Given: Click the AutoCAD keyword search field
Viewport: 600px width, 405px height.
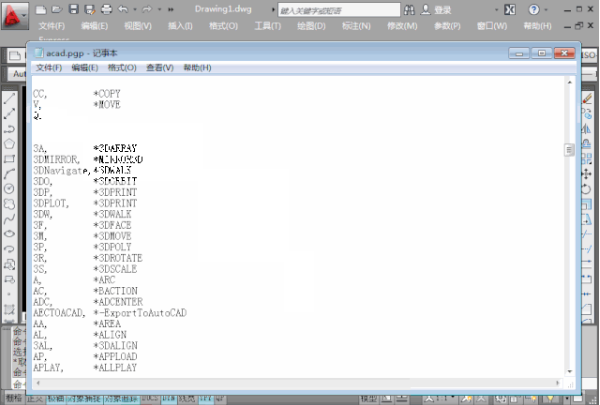Looking at the screenshot, I should [339, 10].
